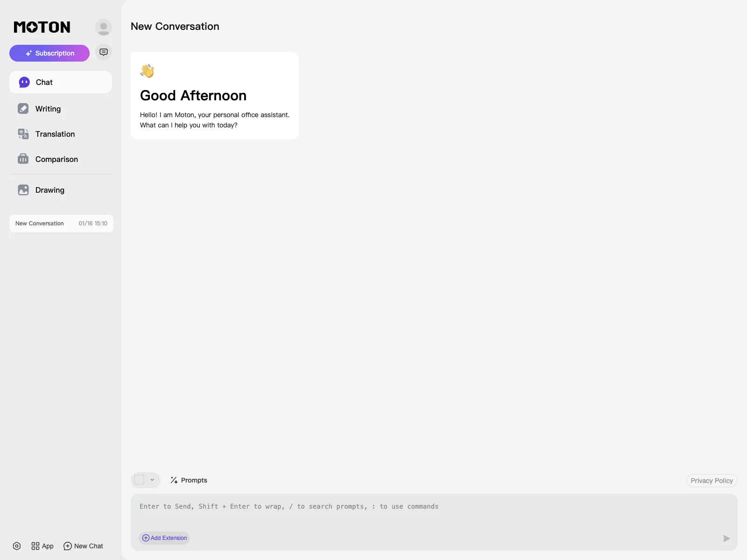
Task: Click Add Extension button
Action: pos(164,538)
